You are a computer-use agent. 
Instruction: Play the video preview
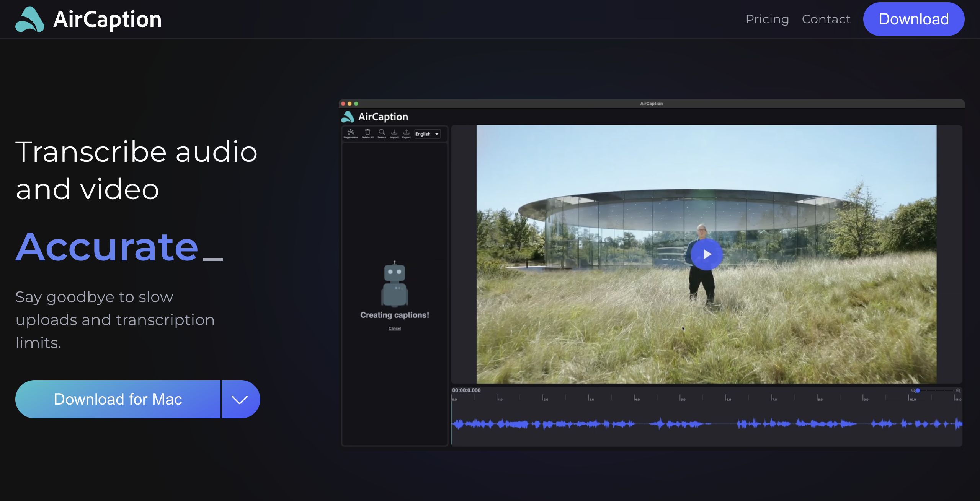pos(706,254)
